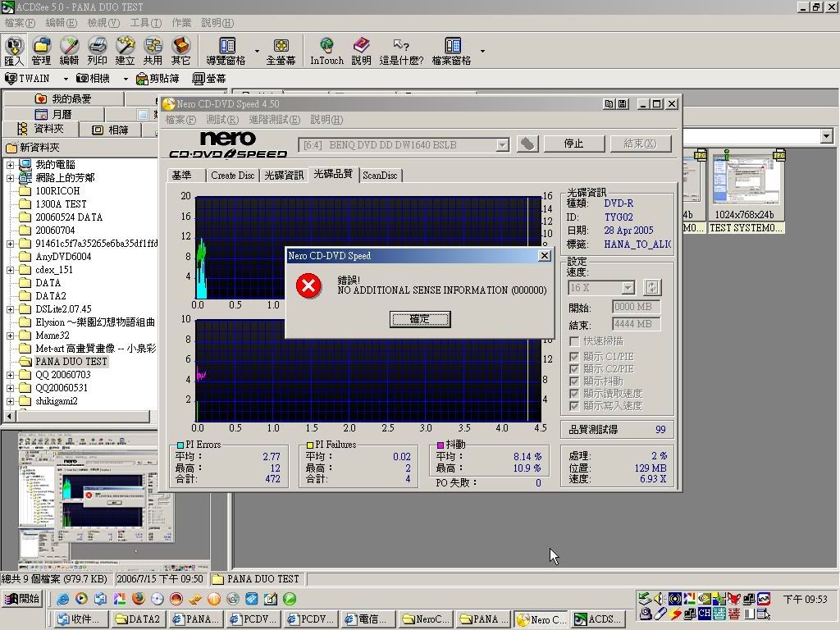Toggle the 顯示讀取速度 checkbox

[575, 394]
